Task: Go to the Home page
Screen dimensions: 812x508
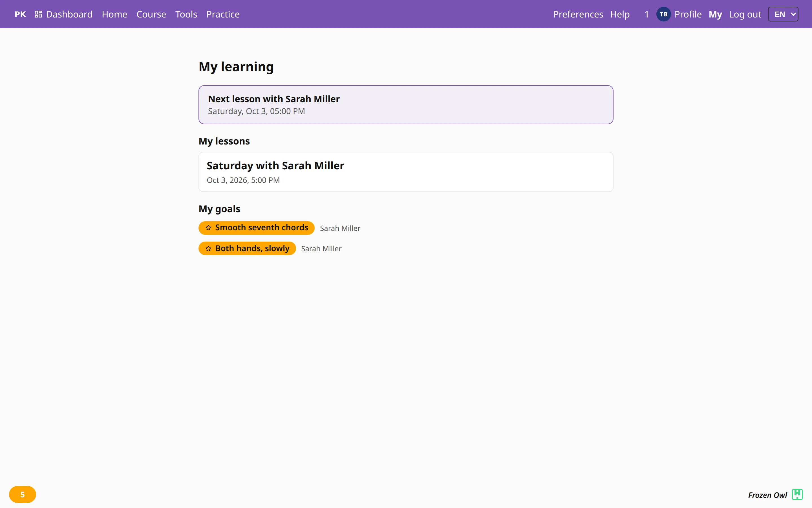Action: [x=114, y=14]
